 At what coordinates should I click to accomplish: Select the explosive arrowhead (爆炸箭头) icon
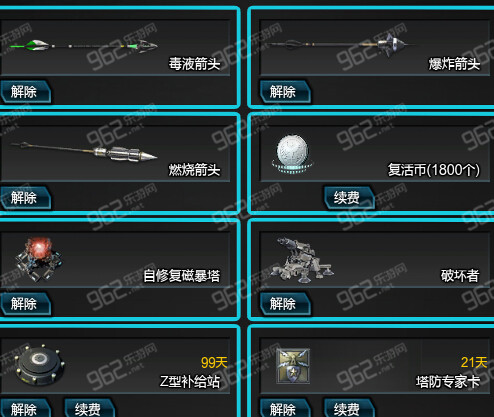coord(342,46)
